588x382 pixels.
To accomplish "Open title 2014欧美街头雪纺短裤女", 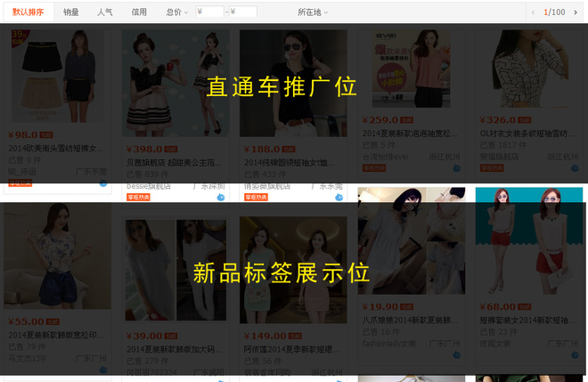I will click(56, 149).
